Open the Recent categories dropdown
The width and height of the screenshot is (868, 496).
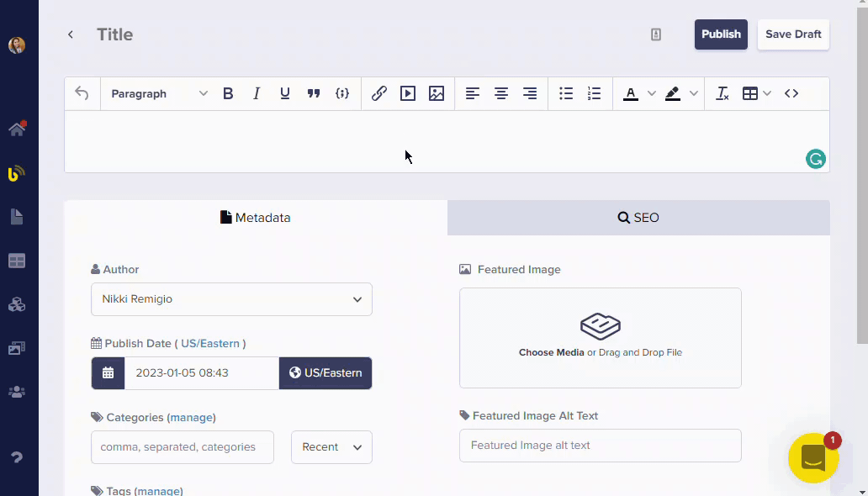[331, 447]
